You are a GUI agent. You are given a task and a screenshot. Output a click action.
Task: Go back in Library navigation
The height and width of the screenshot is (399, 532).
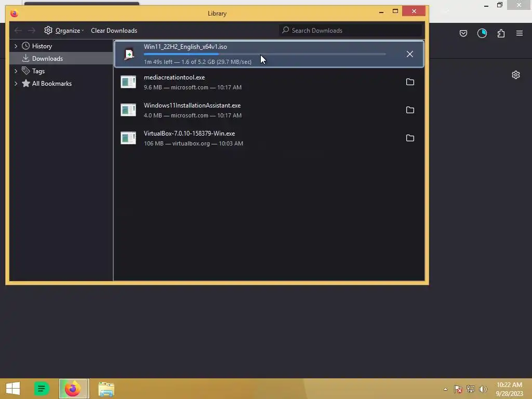[x=18, y=31]
